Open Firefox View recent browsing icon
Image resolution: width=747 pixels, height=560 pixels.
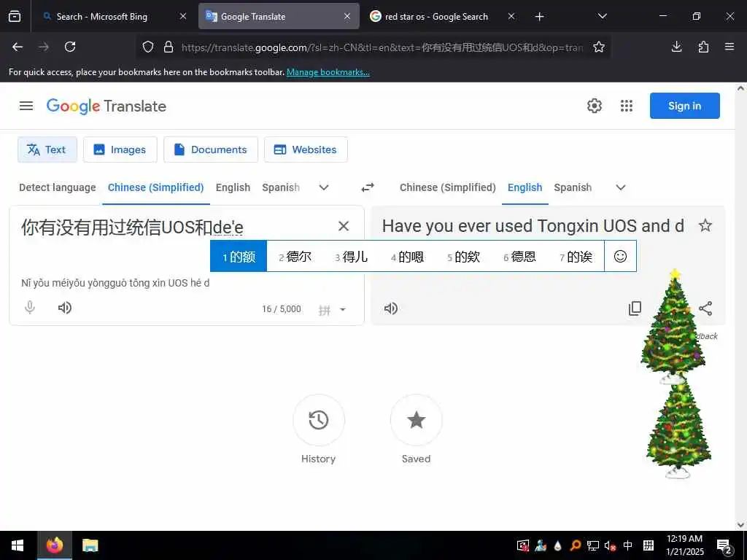click(15, 17)
